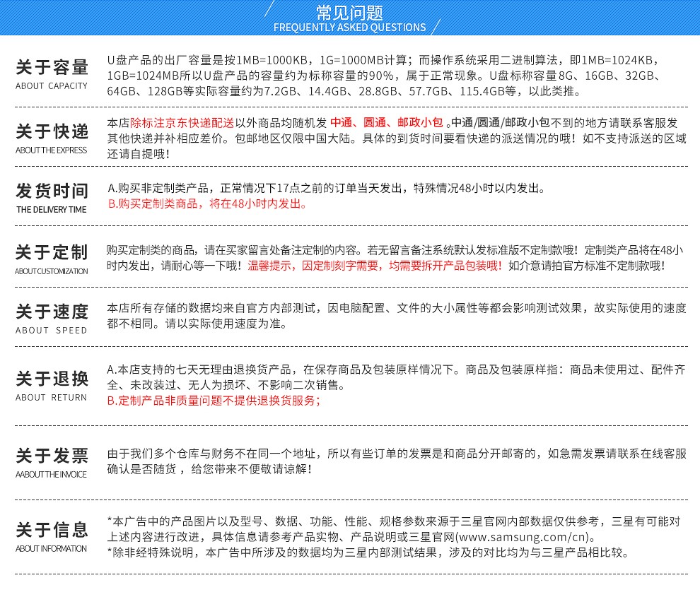Screen dimensions: 700x597
Task: Click red text '中通、圆通、邮政小包'
Action: [387, 123]
